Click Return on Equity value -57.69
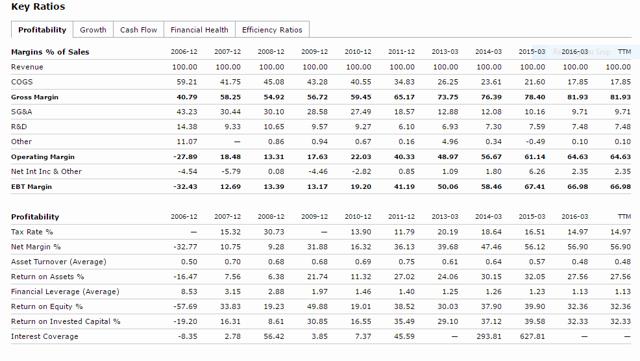 point(185,307)
